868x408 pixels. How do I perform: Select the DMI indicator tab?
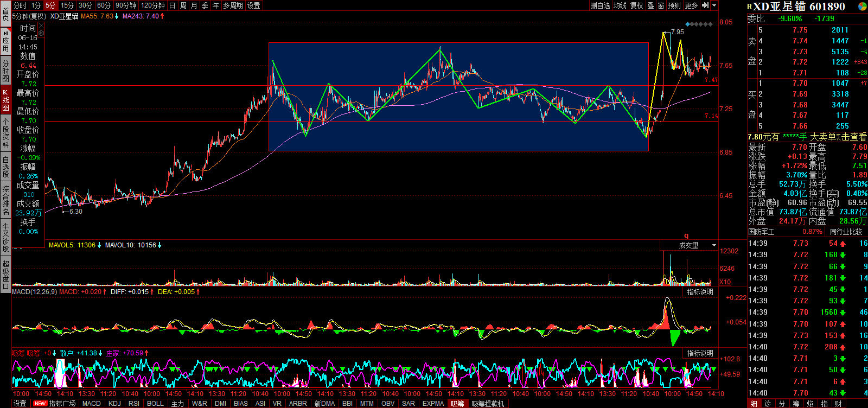point(220,404)
